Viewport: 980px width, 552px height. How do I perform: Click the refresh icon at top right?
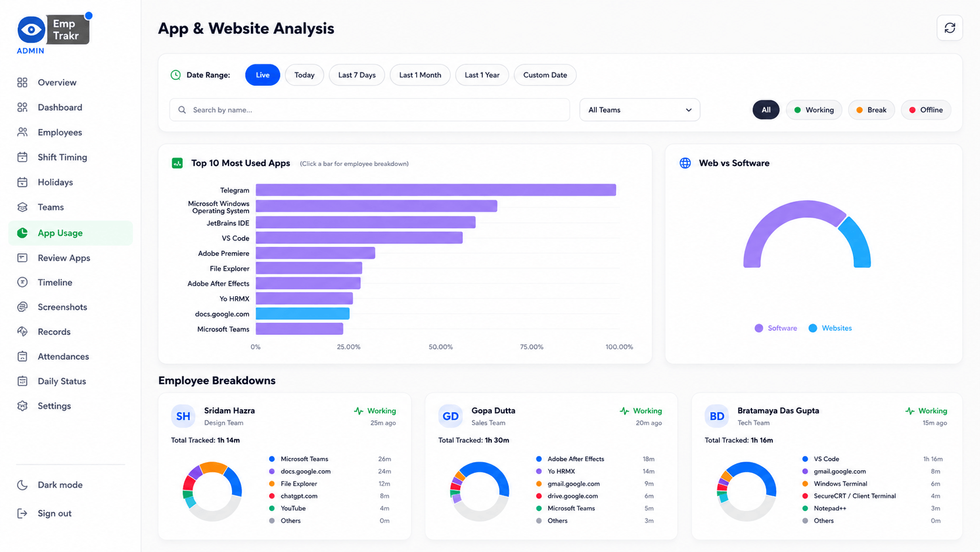point(950,28)
